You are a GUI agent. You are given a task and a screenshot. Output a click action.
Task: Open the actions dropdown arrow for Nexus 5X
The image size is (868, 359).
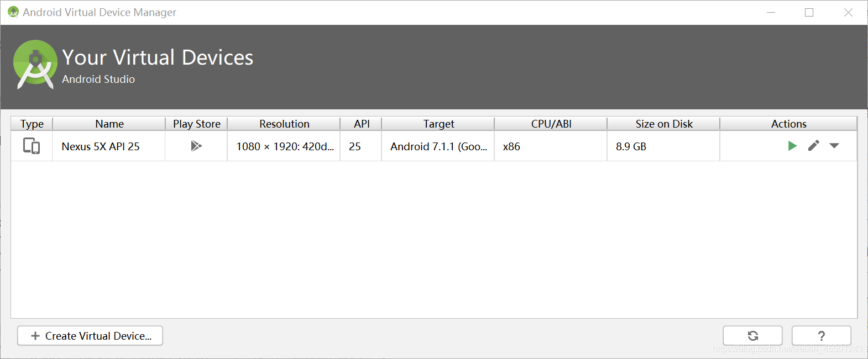(x=834, y=146)
